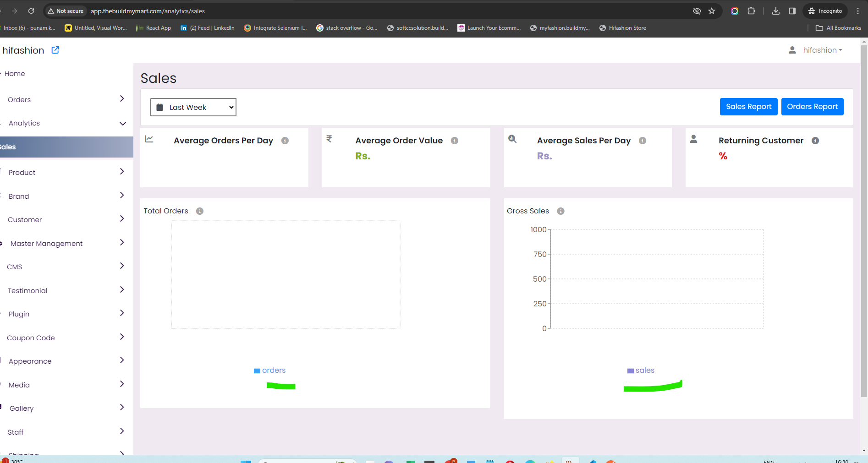
Task: Expand the Gallery sidebar menu chevron
Action: [x=122, y=407]
